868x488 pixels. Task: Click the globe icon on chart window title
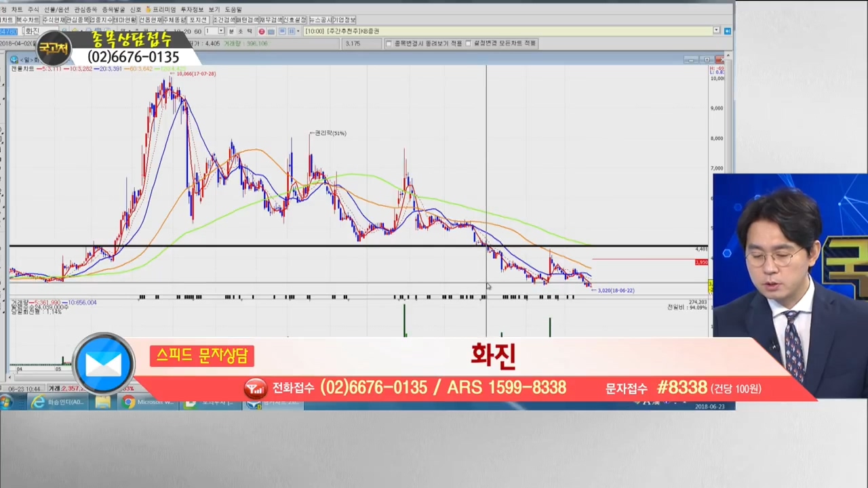14,60
